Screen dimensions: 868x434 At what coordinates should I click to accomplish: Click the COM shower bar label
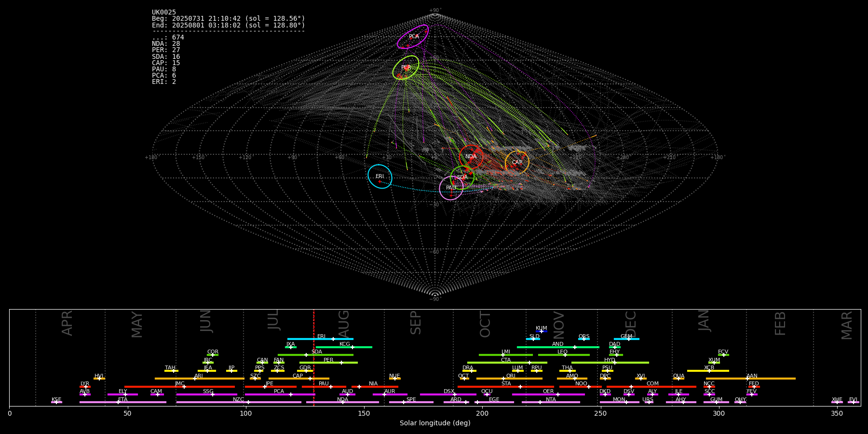[x=652, y=384]
